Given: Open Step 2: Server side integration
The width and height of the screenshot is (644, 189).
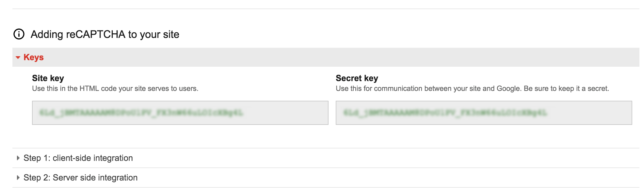Looking at the screenshot, I should pyautogui.click(x=80, y=178).
